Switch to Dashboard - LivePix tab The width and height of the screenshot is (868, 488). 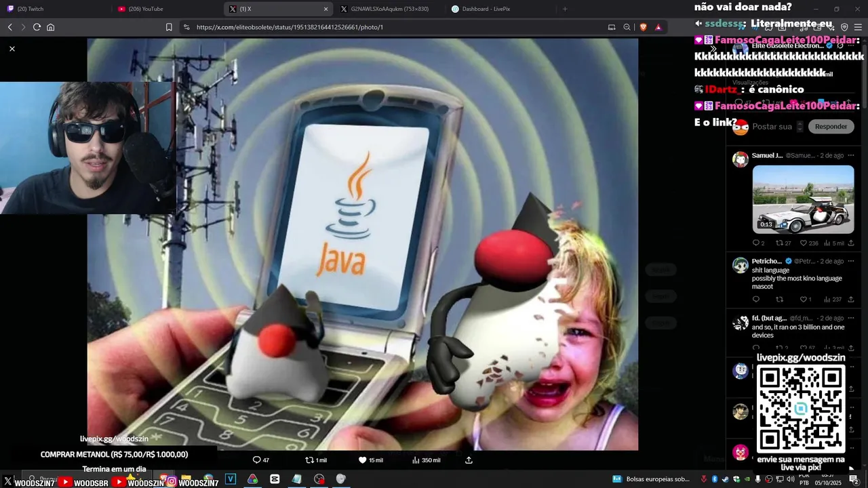(500, 9)
